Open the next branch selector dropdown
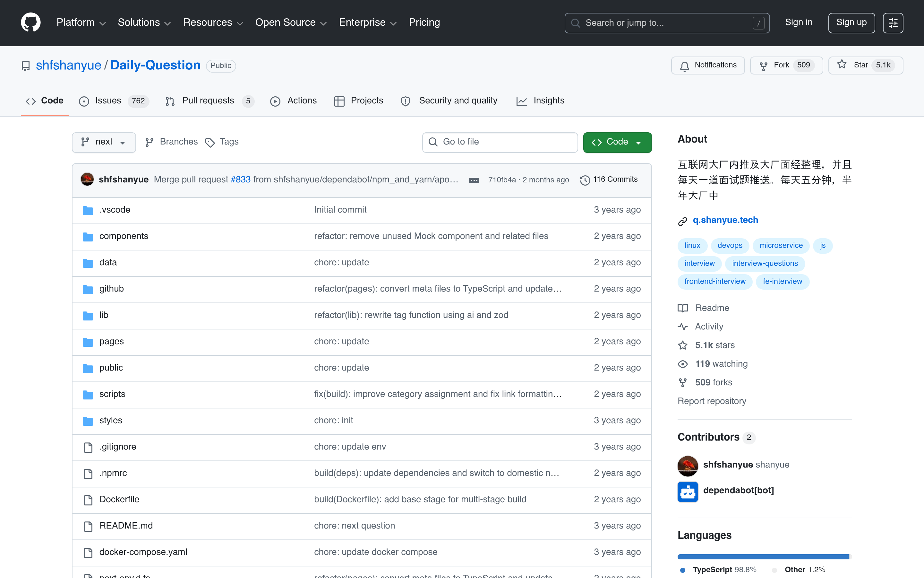Image resolution: width=924 pixels, height=578 pixels. 104,142
